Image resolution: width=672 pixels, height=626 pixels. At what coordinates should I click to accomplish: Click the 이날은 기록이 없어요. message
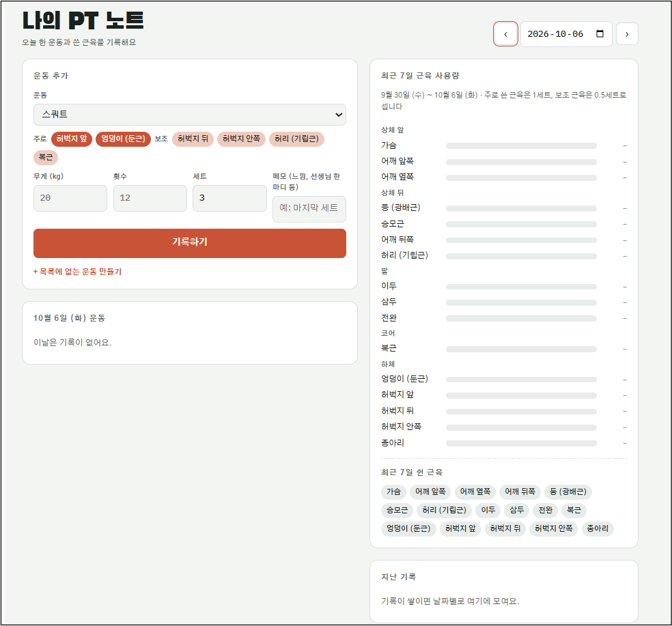click(x=72, y=343)
